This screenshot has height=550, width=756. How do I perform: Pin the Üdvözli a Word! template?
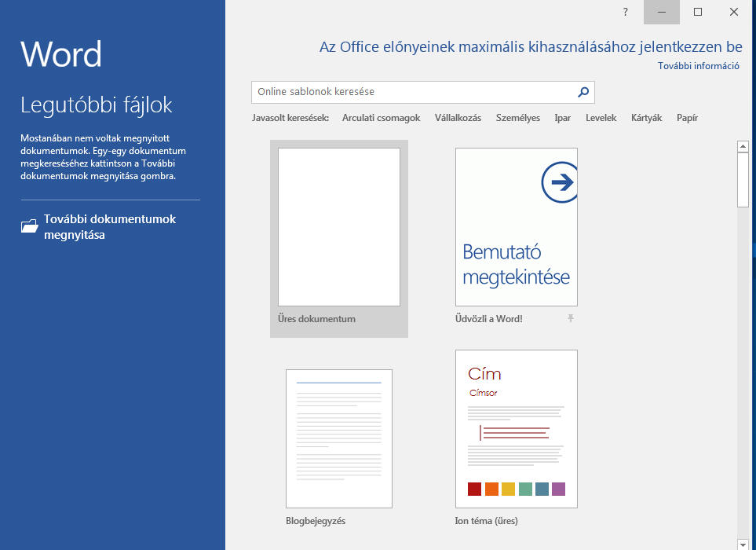click(571, 318)
